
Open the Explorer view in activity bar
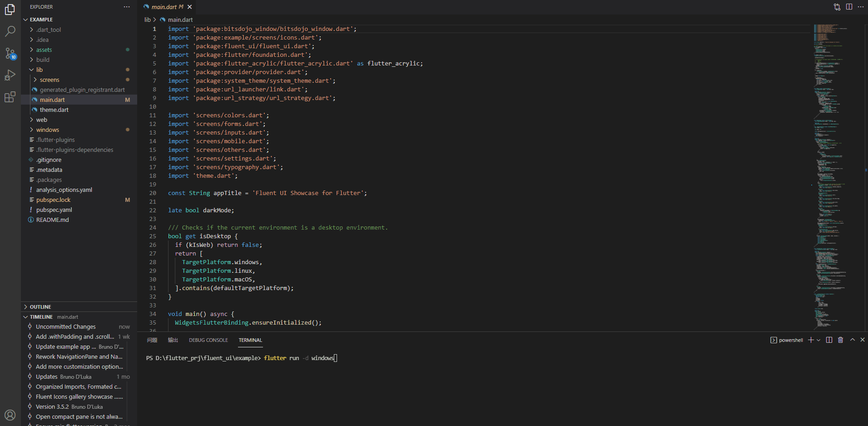[x=10, y=9]
